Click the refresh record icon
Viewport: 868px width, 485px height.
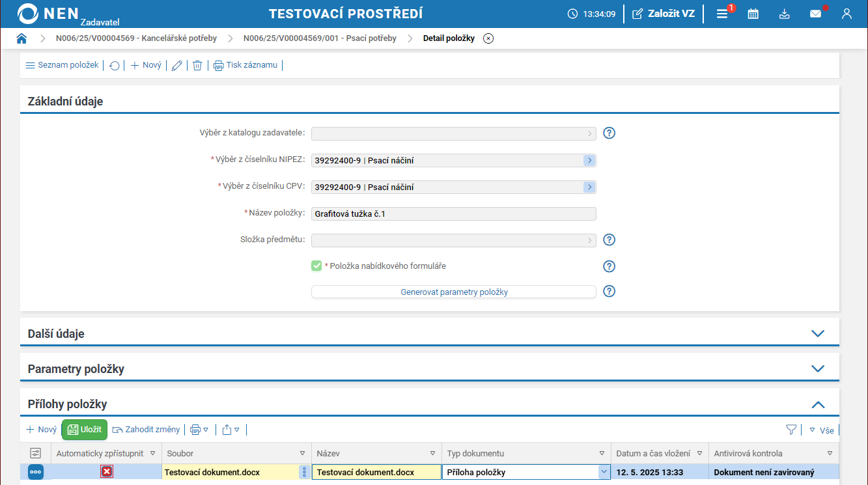114,66
